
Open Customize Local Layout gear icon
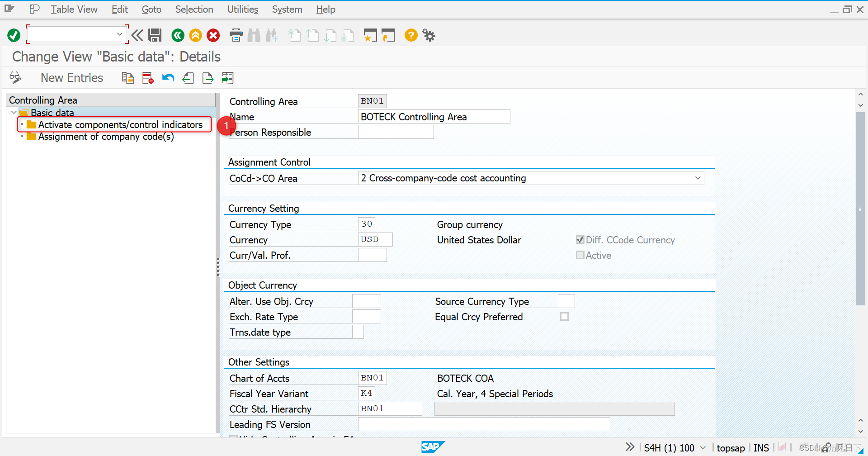pyautogui.click(x=429, y=35)
